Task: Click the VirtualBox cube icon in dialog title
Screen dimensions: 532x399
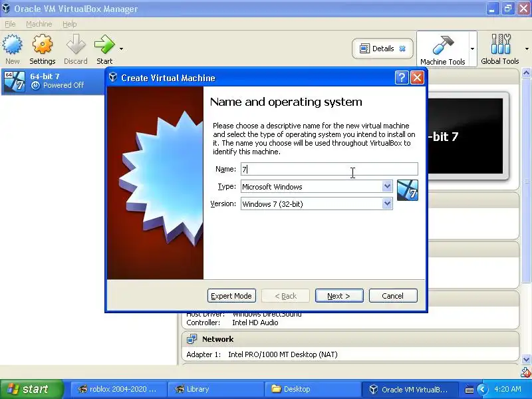Action: [113, 77]
